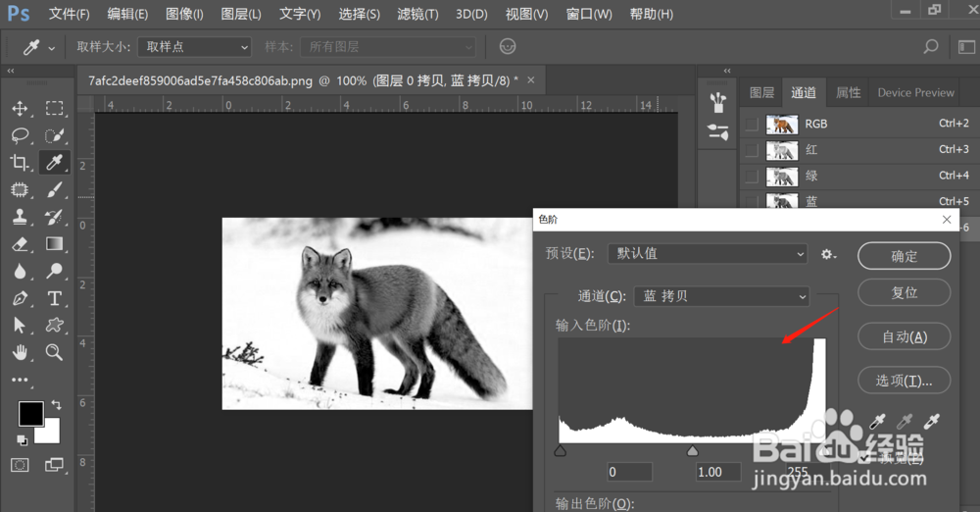The width and height of the screenshot is (980, 512).
Task: Toggle visibility of the RGB channel
Action: click(752, 124)
